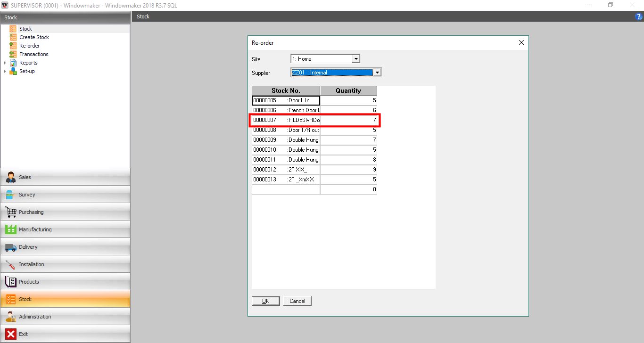Expand the Reports tree node

click(5, 63)
